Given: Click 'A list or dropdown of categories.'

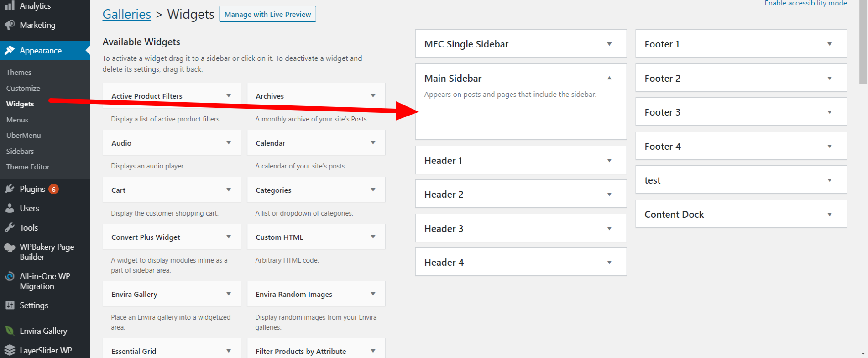Looking at the screenshot, I should coord(304,213).
